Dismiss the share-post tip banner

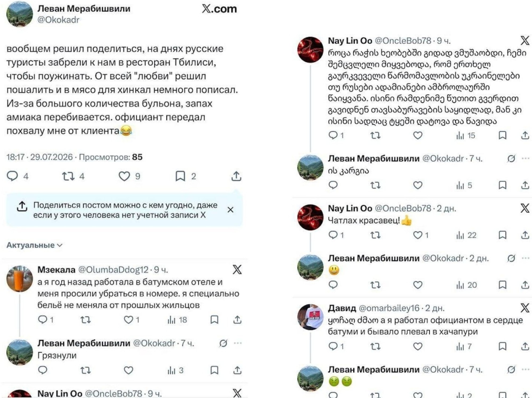[230, 210]
